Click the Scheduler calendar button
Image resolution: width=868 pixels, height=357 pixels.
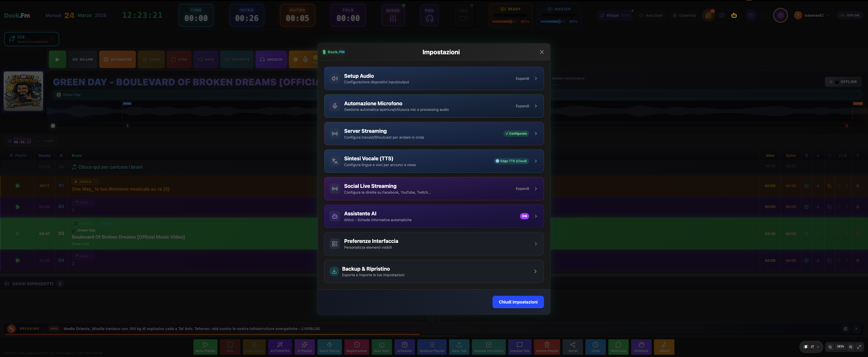[x=405, y=347]
